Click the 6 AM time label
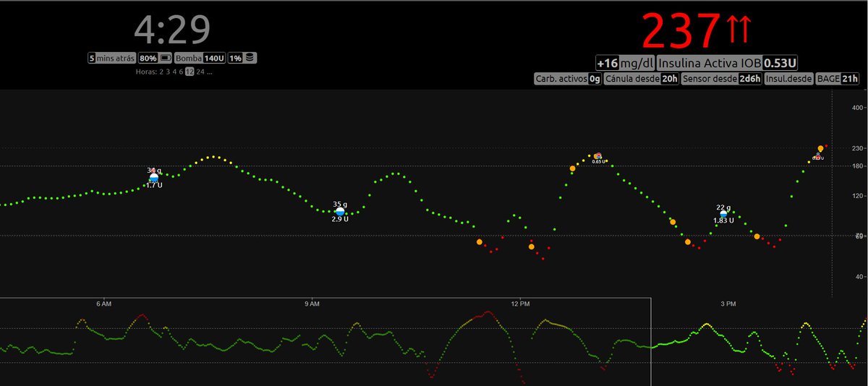Image resolution: width=868 pixels, height=386 pixels. (x=103, y=304)
